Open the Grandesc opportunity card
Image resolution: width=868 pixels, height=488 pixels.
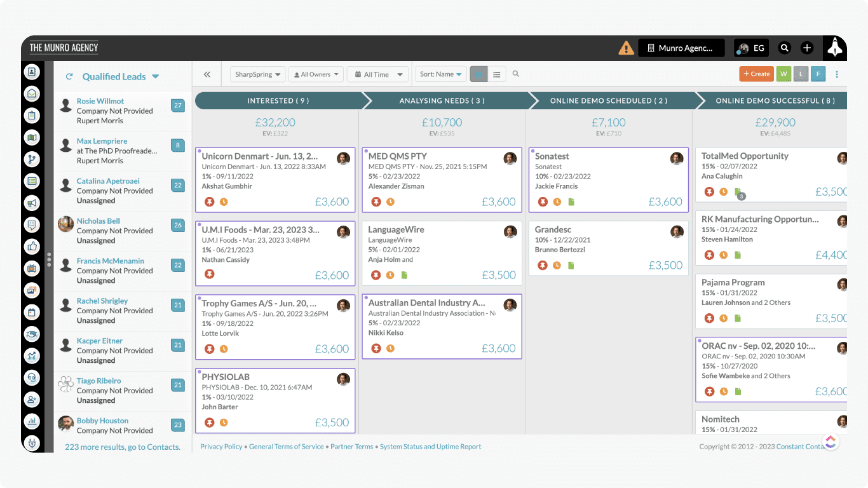[609, 248]
